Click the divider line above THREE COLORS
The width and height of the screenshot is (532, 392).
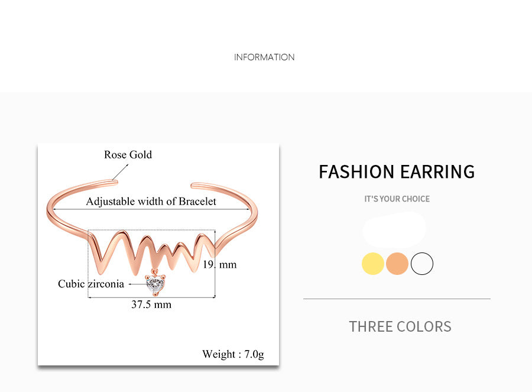[397, 299]
